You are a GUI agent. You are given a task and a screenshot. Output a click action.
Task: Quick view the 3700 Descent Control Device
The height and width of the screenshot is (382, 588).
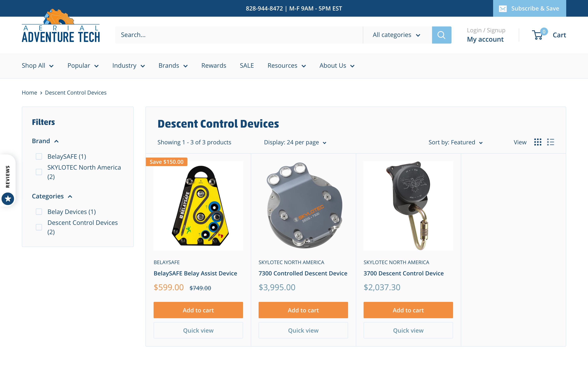(408, 330)
